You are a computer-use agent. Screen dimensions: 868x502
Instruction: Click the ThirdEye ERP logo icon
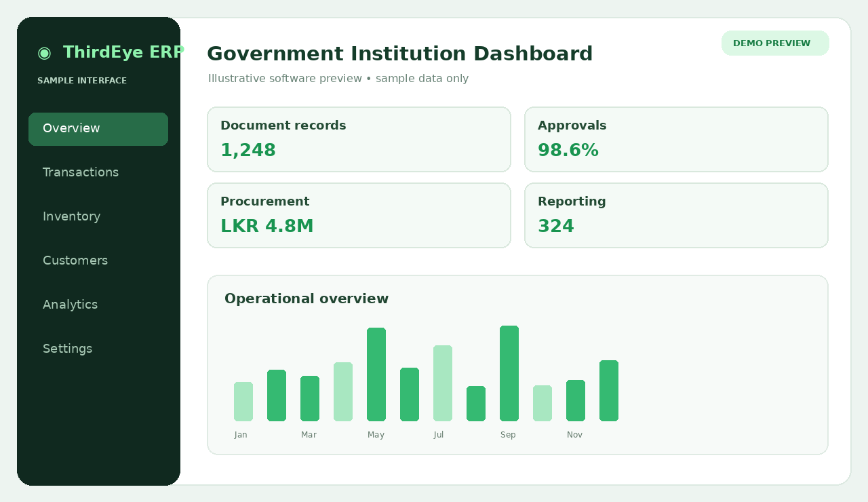44,53
